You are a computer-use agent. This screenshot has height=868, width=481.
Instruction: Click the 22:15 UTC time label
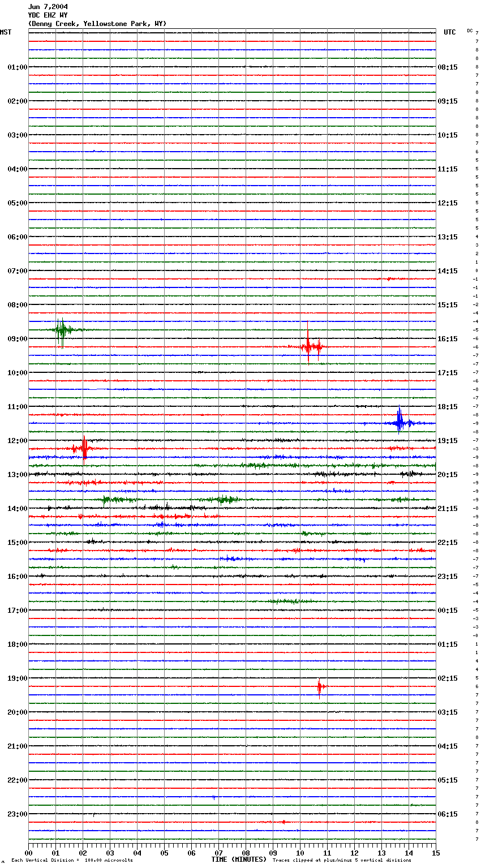(x=448, y=543)
